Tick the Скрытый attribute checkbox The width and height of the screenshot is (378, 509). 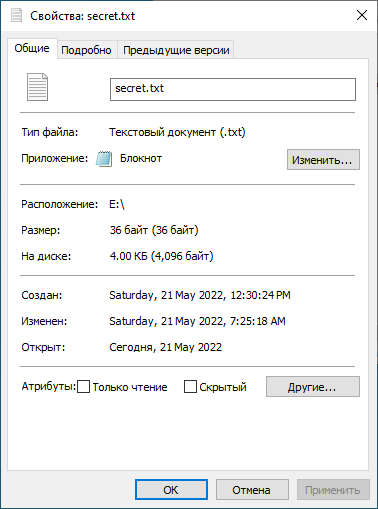pos(190,387)
